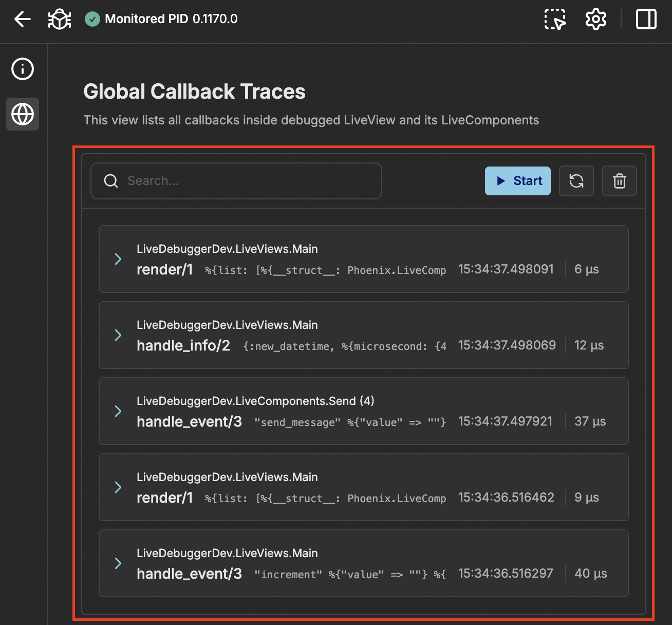Click the 9 µs execution time
This screenshot has width=672, height=625.
tap(587, 498)
